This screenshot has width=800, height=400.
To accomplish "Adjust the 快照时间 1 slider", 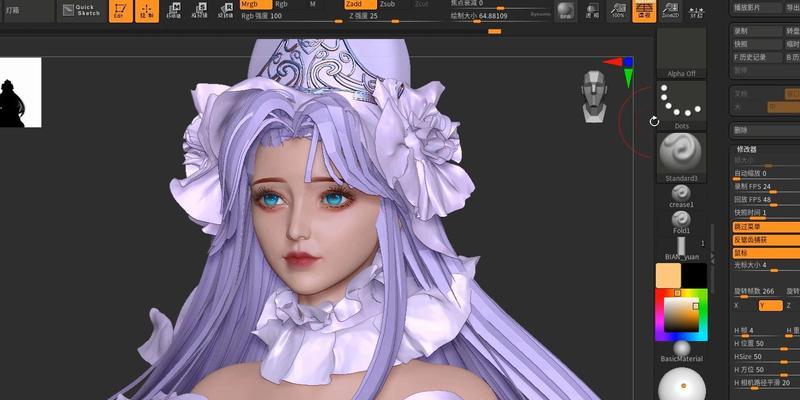I will click(x=766, y=214).
